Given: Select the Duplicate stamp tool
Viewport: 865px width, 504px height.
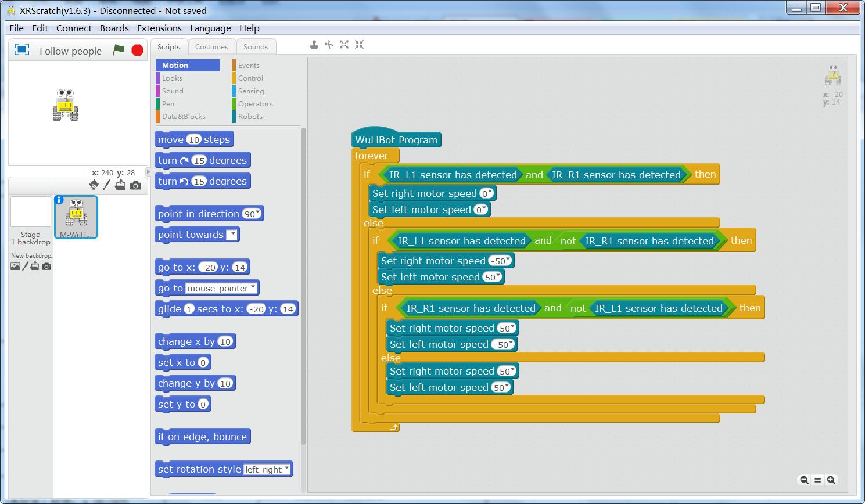Looking at the screenshot, I should [x=314, y=45].
